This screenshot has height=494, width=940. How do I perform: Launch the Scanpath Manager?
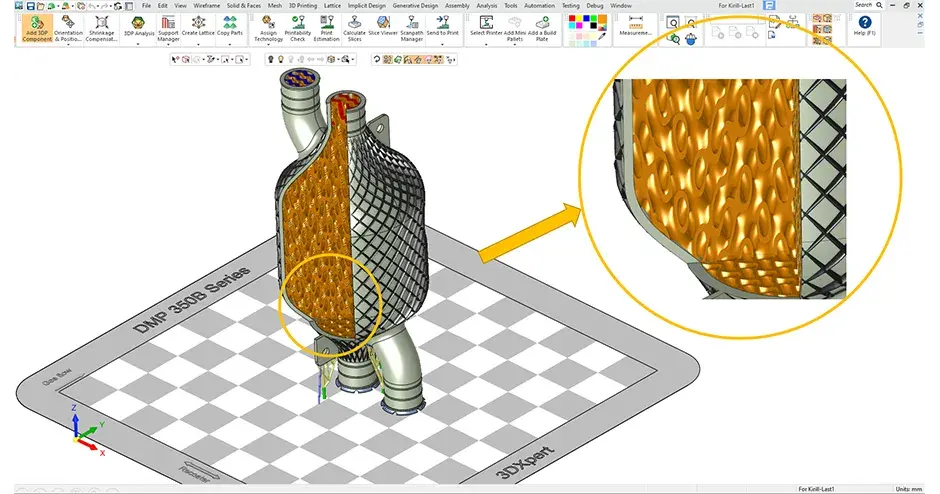410,28
